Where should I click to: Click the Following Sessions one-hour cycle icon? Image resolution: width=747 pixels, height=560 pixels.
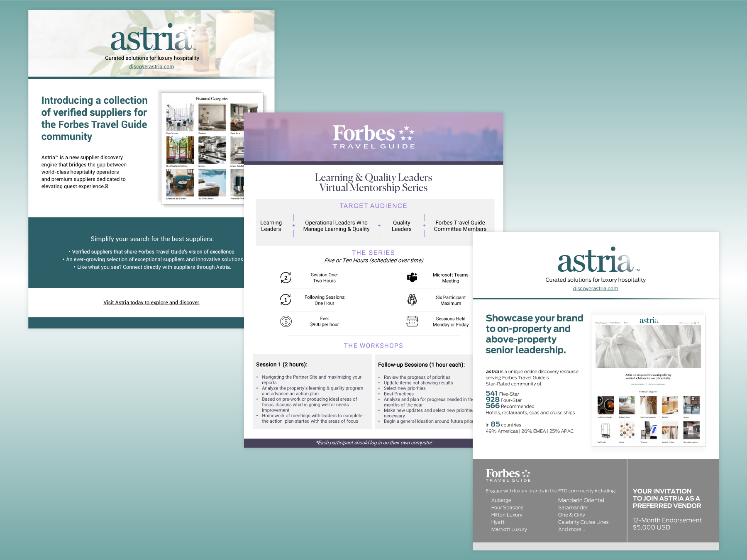[286, 299]
